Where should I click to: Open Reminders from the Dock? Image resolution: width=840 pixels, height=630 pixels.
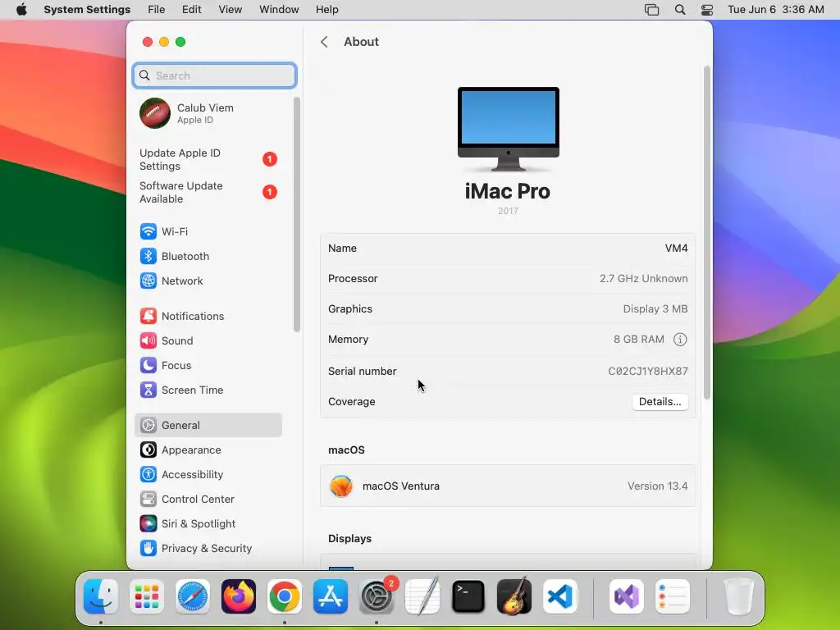click(673, 596)
